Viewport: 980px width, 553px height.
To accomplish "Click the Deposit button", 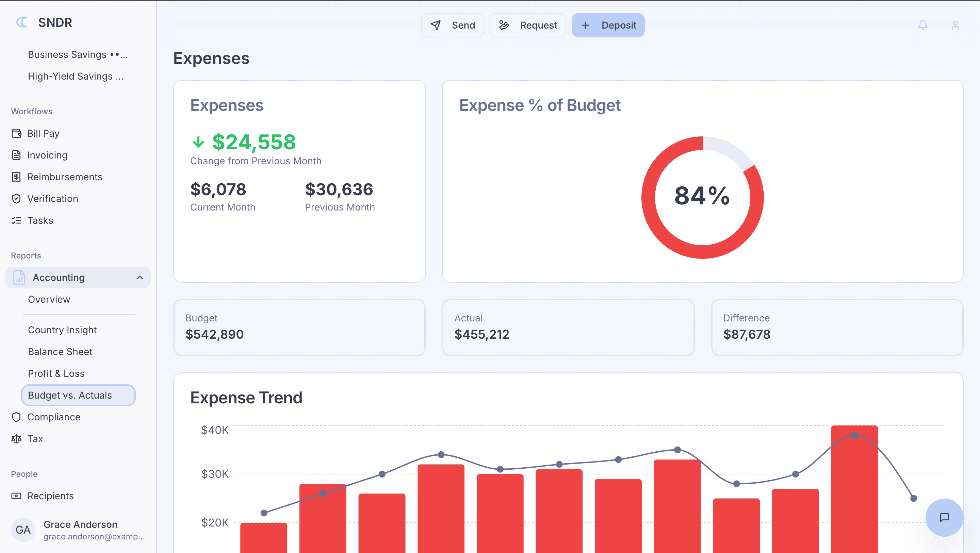I will (x=608, y=25).
